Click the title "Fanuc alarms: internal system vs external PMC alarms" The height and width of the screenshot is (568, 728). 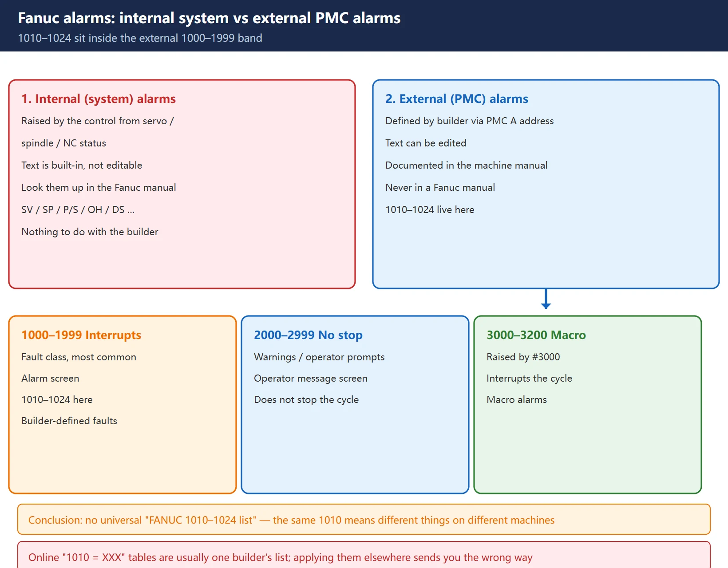pos(209,18)
